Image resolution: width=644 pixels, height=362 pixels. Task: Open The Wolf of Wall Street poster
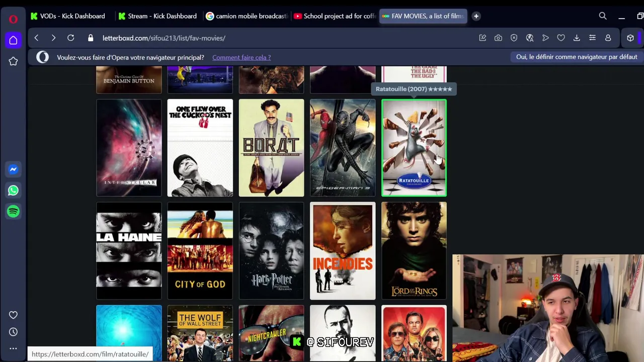coord(200,333)
